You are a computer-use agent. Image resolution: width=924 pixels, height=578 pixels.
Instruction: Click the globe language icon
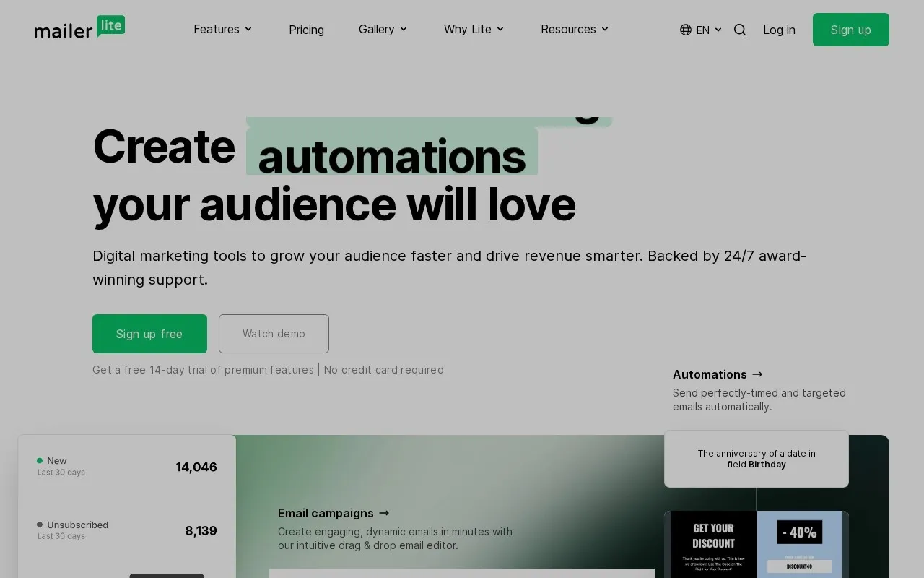[686, 30]
